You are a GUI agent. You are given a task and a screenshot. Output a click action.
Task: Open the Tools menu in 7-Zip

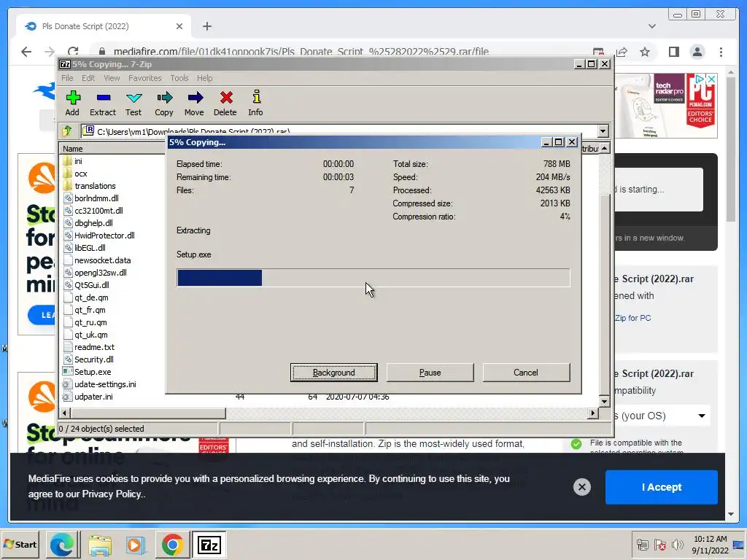pyautogui.click(x=179, y=78)
